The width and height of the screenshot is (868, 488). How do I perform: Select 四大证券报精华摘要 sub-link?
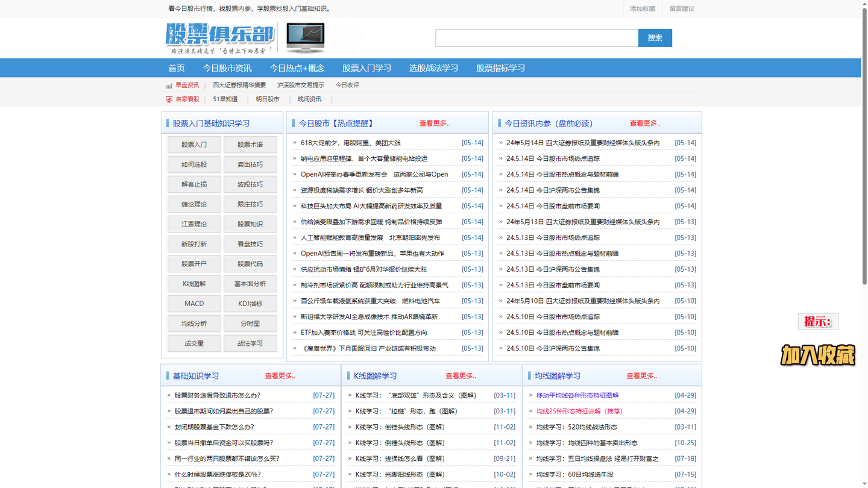click(239, 85)
